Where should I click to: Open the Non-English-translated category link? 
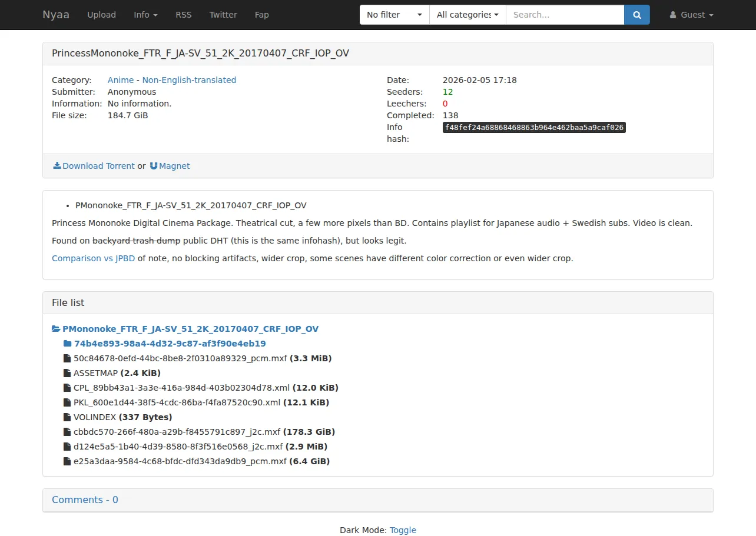tap(189, 80)
